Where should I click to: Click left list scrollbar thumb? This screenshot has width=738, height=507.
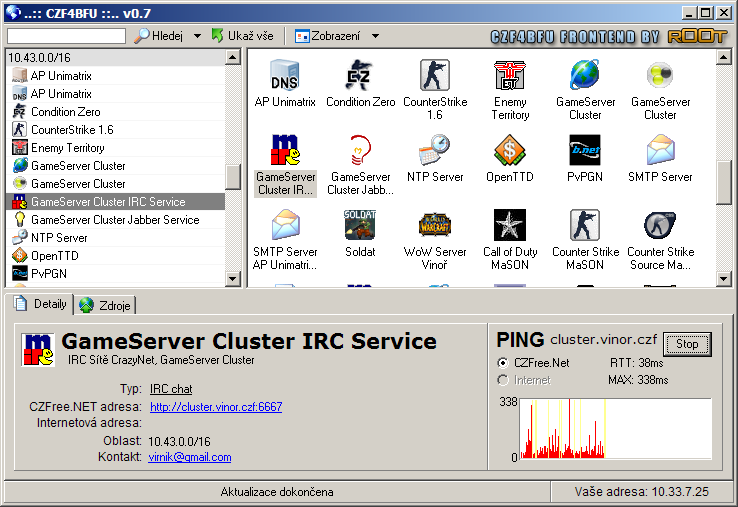click(233, 177)
